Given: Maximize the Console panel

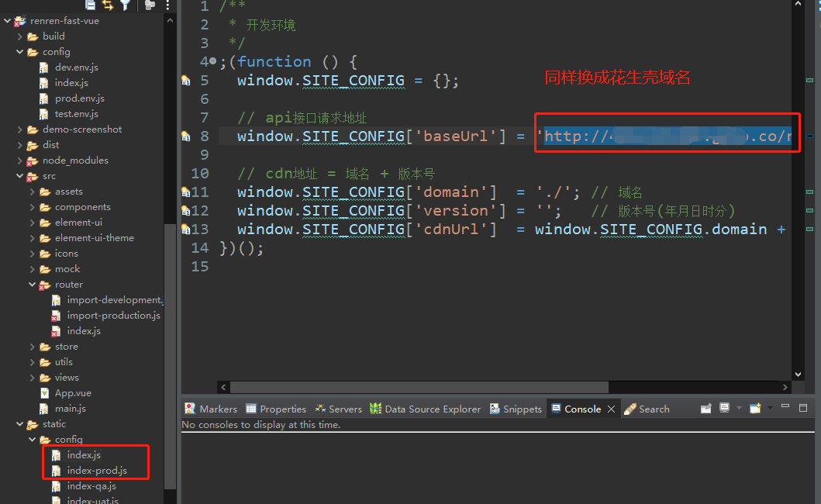Looking at the screenshot, I should click(x=803, y=408).
